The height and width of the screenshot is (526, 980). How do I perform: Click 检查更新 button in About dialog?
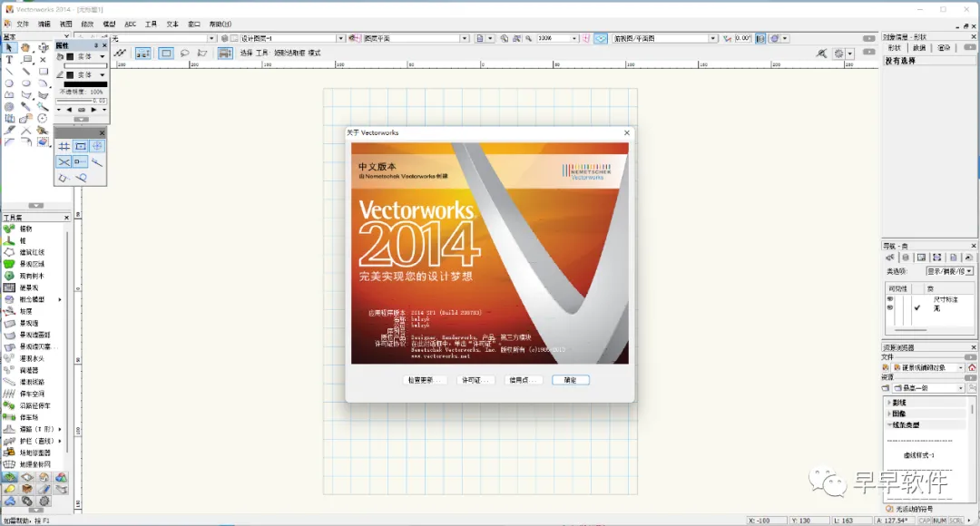tap(425, 380)
